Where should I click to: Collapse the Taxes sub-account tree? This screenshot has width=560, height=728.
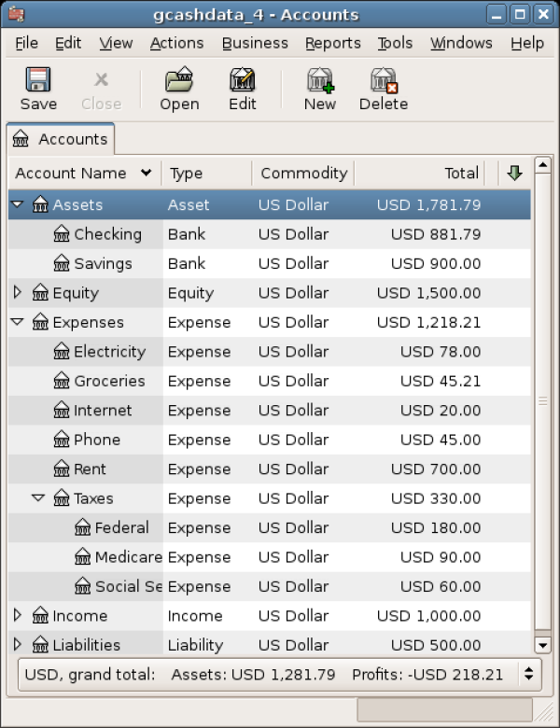[38, 498]
